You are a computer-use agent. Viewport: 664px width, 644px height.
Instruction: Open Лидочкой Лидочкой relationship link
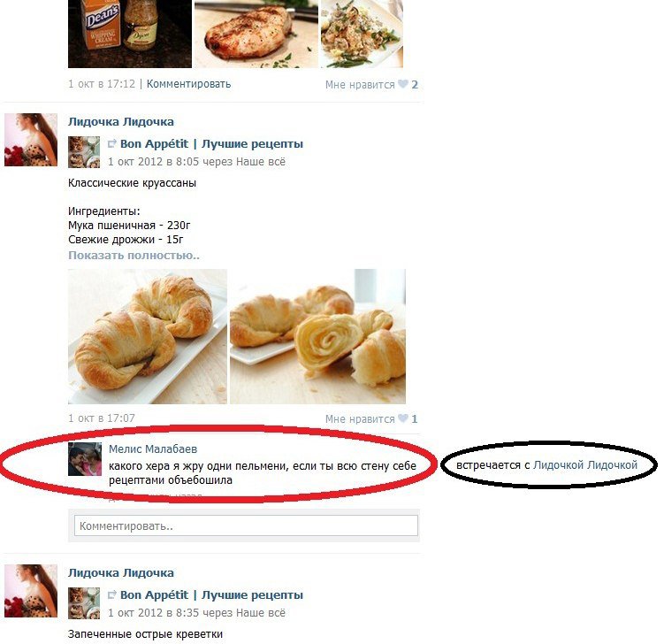tap(585, 465)
